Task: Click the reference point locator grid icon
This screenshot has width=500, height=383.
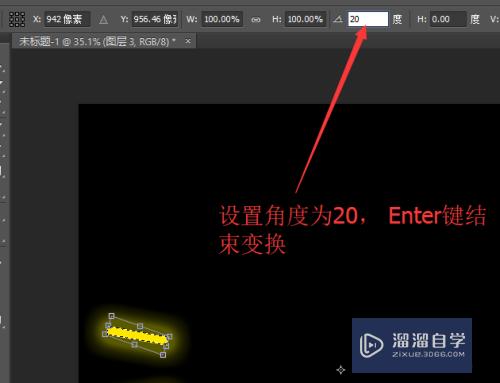Action: [17, 19]
